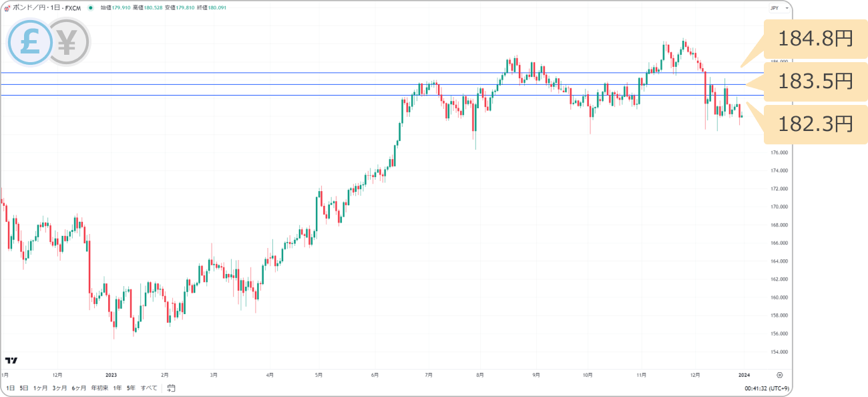Click the TradingView logo on the chart
The width and height of the screenshot is (868, 397).
pos(11,361)
